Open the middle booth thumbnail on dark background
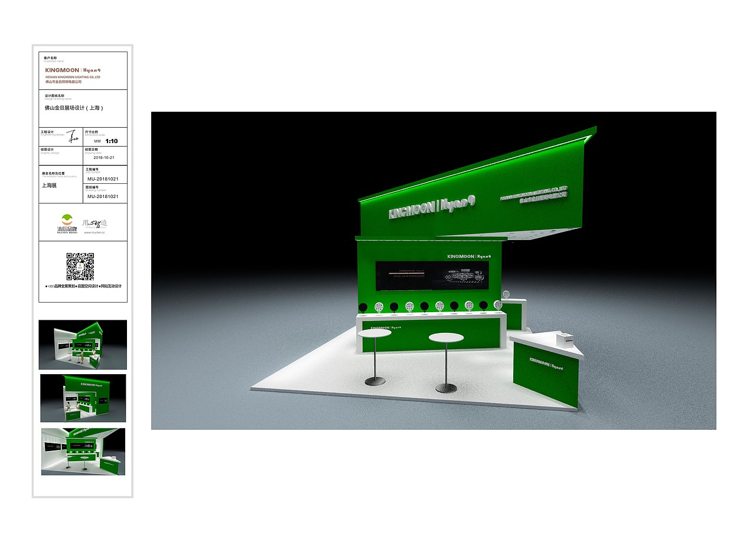This screenshot has width=756, height=535. click(x=83, y=398)
